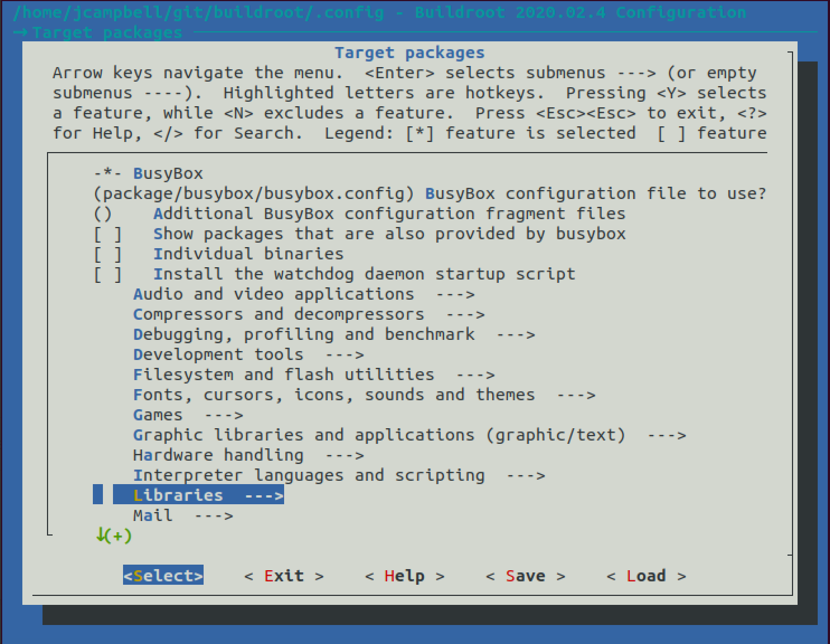Image resolution: width=830 pixels, height=644 pixels.
Task: Click the Select button
Action: coord(163,576)
